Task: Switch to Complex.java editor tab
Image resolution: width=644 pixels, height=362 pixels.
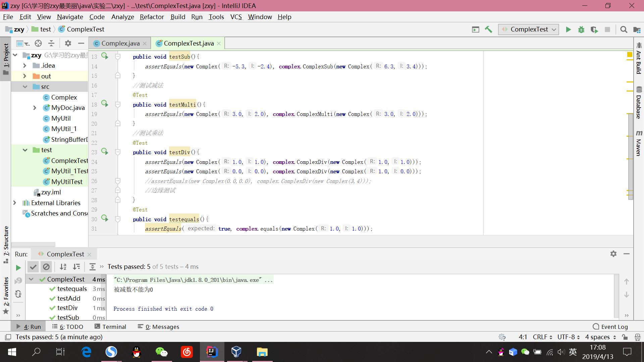Action: point(120,43)
